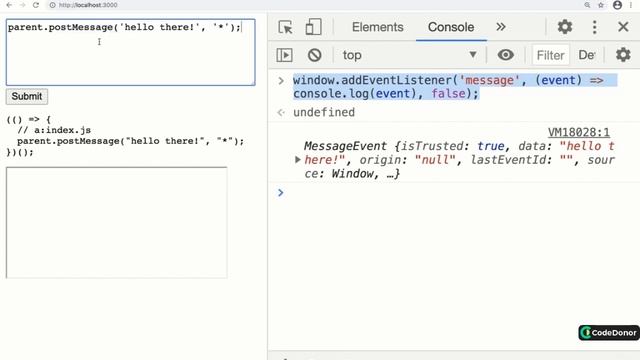Activate the inspect element picker icon

[x=285, y=27]
